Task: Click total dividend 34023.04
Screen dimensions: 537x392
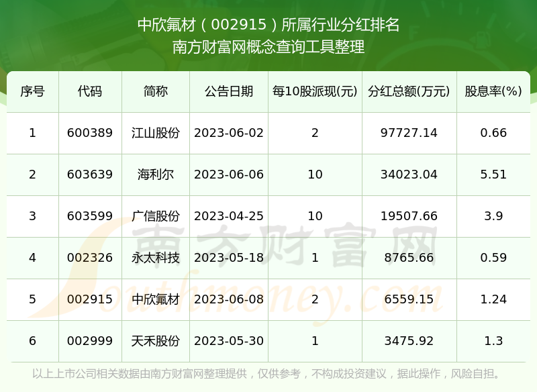Action: pos(409,175)
